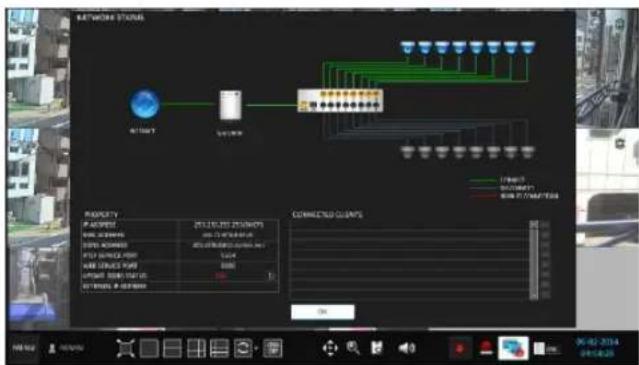Start auto sequence rotation icon
The height and width of the screenshot is (365, 639).
(243, 349)
